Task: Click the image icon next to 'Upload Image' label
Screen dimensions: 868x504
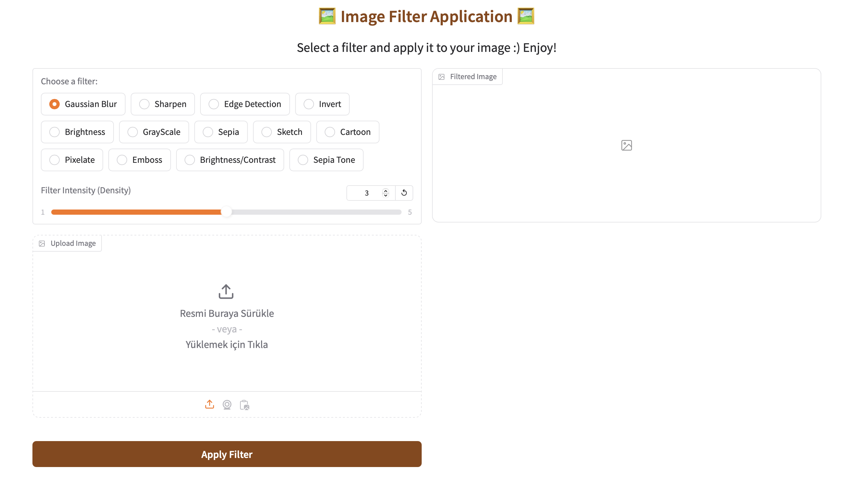Action: pos(42,243)
